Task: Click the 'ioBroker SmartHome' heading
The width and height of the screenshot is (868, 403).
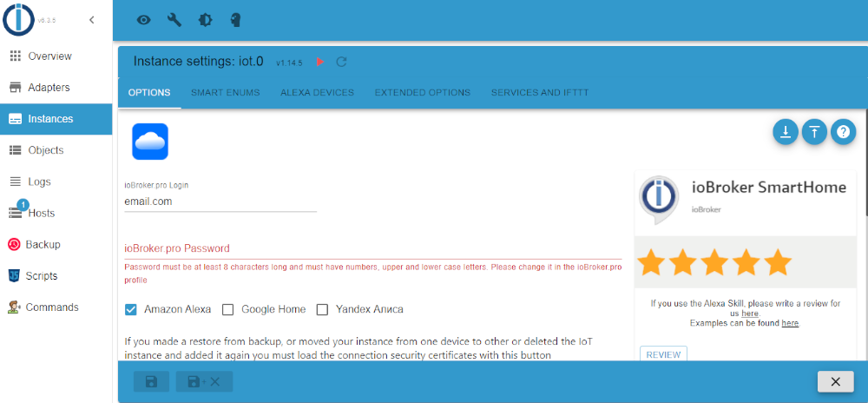Action: (769, 188)
